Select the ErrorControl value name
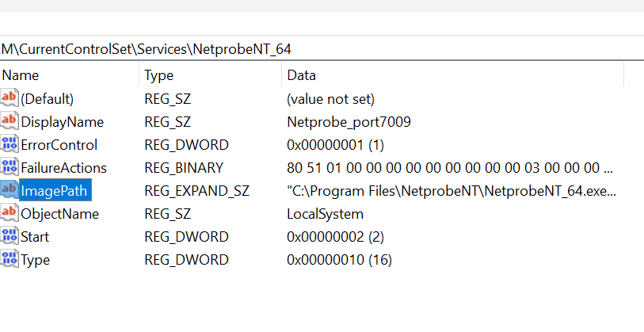Viewport: 644px width, 332px height. coord(59,145)
